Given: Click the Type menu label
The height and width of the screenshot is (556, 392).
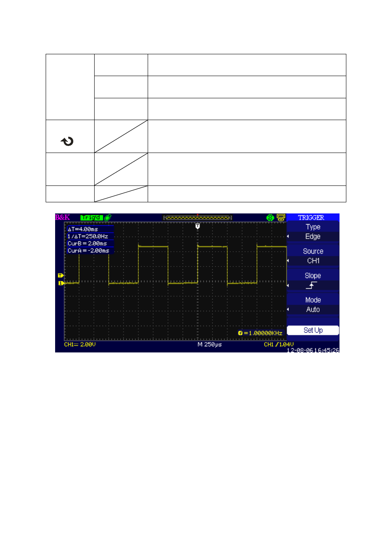Looking at the screenshot, I should (313, 227).
